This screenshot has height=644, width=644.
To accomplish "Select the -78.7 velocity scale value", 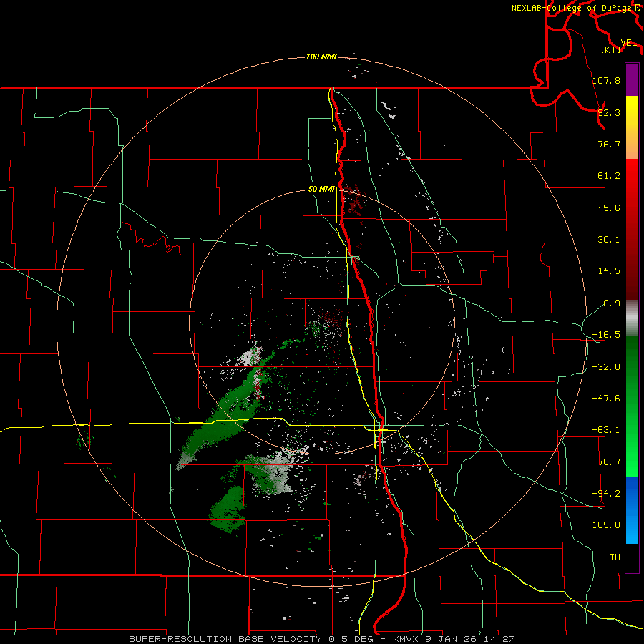I will [x=606, y=462].
